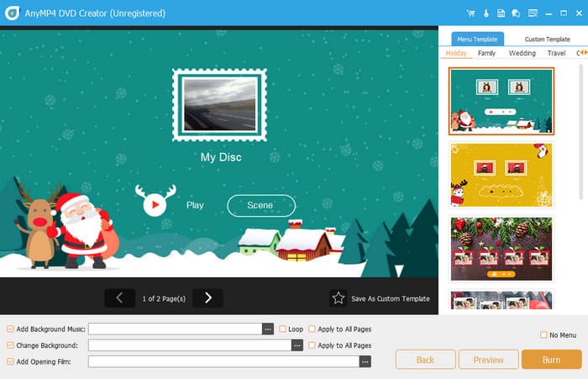This screenshot has height=379, width=588.
Task: Toggle Change Background checkbox
Action: pyautogui.click(x=10, y=345)
